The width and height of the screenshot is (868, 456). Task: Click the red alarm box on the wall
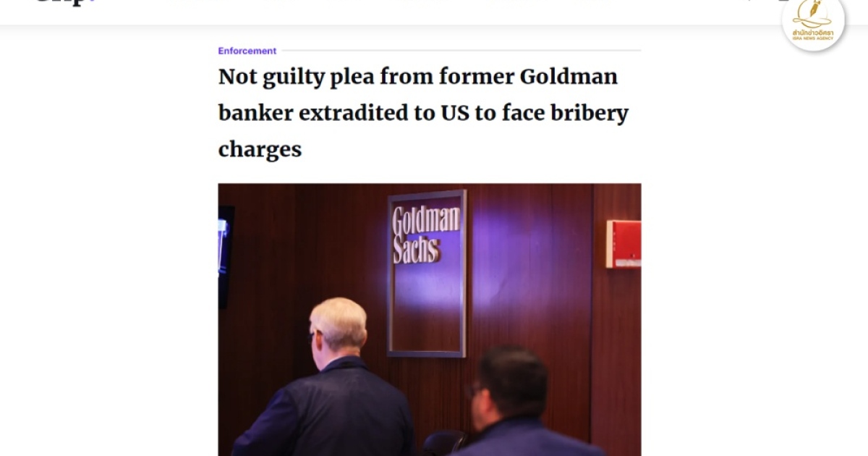(x=624, y=244)
